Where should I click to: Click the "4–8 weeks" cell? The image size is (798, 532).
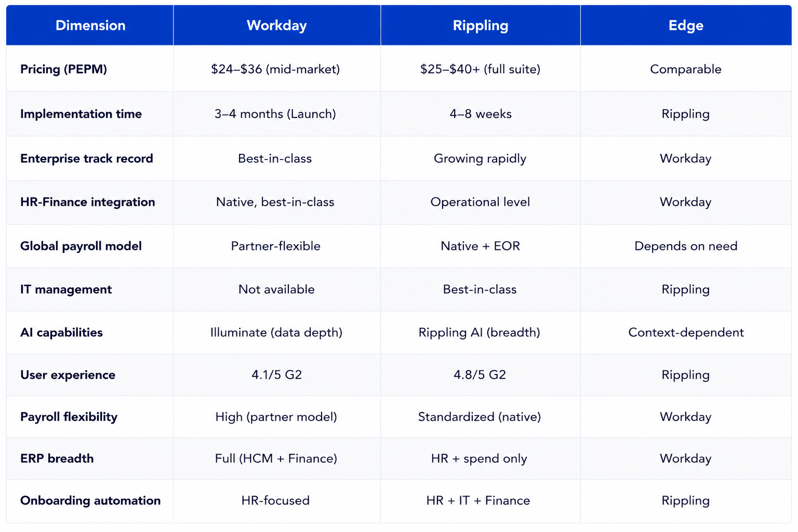click(481, 114)
